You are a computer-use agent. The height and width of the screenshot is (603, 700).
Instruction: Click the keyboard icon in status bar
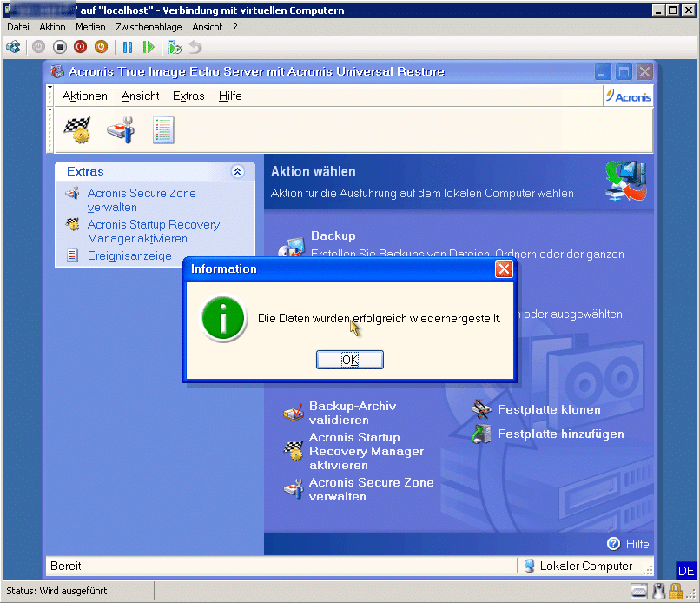639,591
